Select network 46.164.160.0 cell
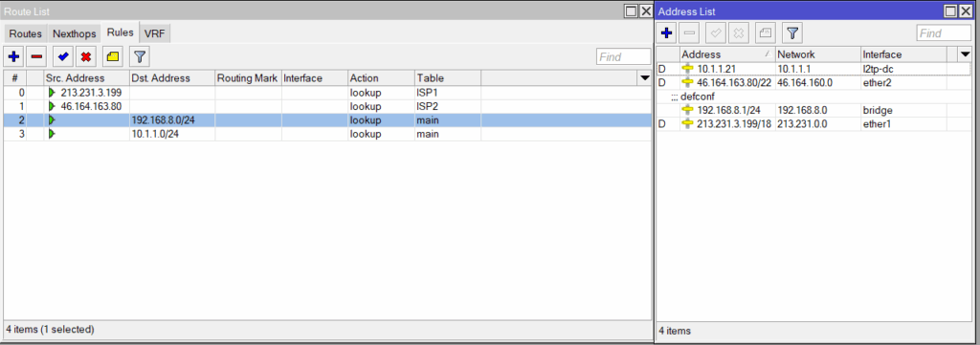980x345 pixels. [818, 82]
